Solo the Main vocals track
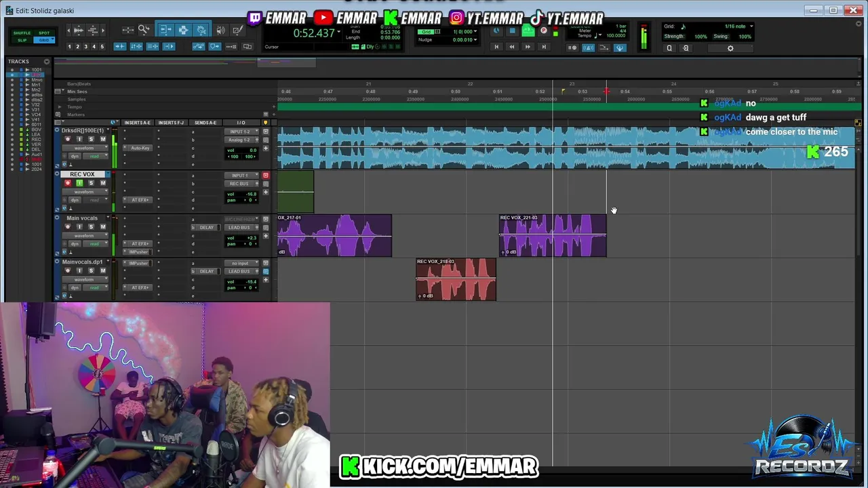868x488 pixels. [x=91, y=226]
